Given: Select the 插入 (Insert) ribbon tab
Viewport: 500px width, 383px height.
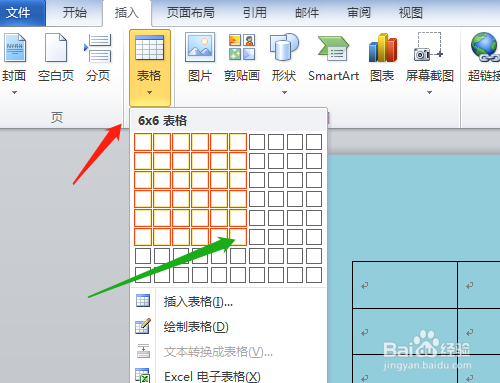Looking at the screenshot, I should click(x=127, y=13).
